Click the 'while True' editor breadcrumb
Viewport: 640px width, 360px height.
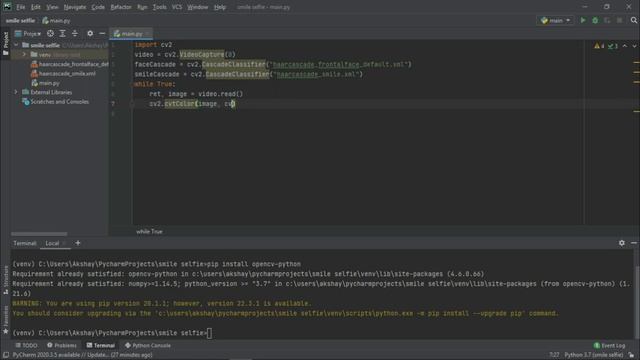tap(149, 231)
